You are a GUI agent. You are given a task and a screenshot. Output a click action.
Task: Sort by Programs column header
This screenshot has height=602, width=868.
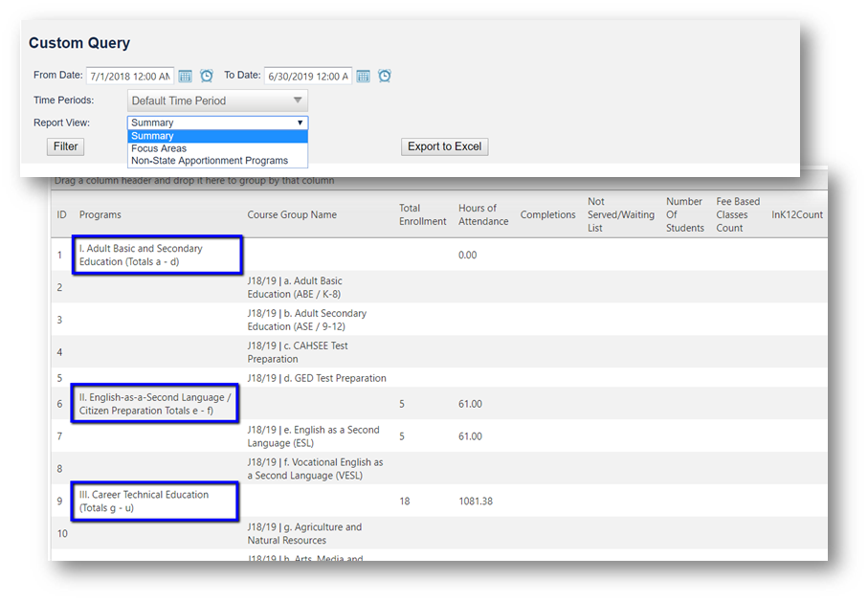click(x=100, y=215)
